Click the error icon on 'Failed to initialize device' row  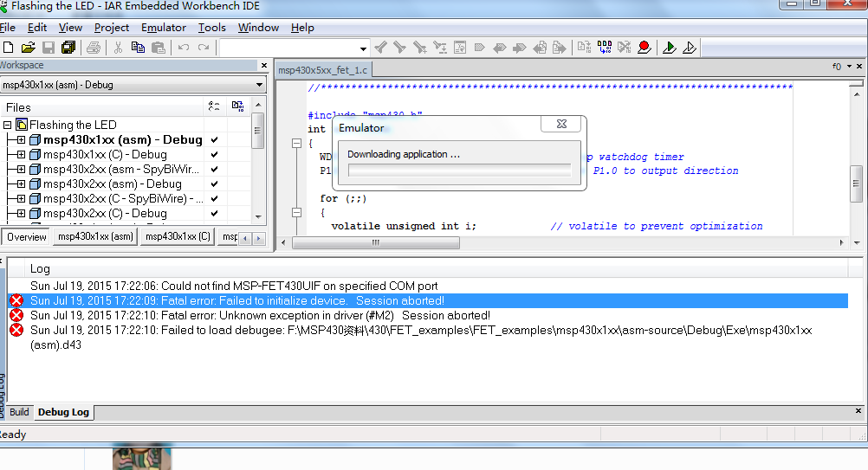(x=17, y=301)
